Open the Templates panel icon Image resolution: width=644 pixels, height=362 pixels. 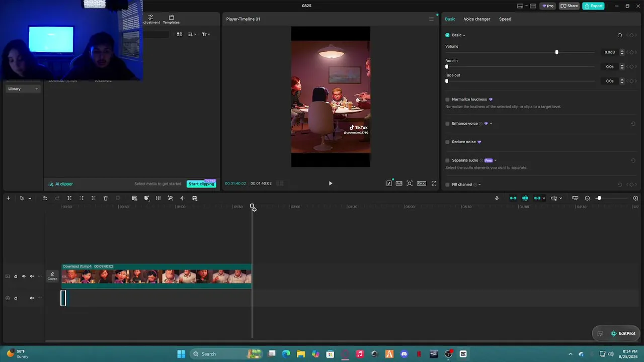(171, 19)
